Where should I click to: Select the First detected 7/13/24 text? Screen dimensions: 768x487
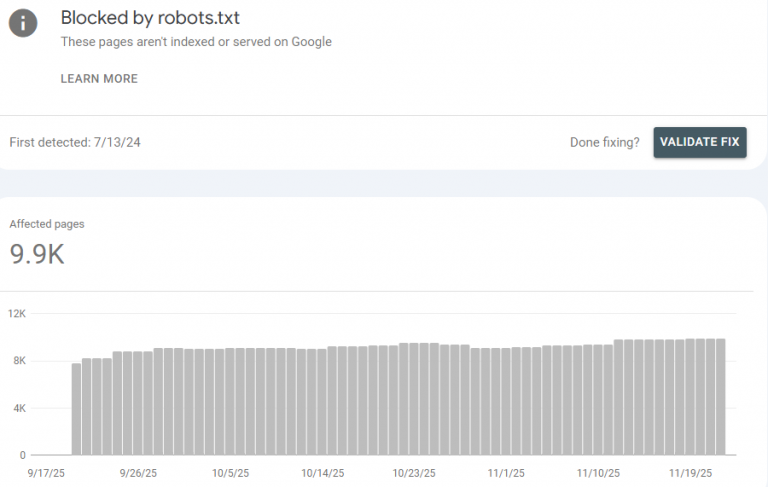(x=75, y=142)
